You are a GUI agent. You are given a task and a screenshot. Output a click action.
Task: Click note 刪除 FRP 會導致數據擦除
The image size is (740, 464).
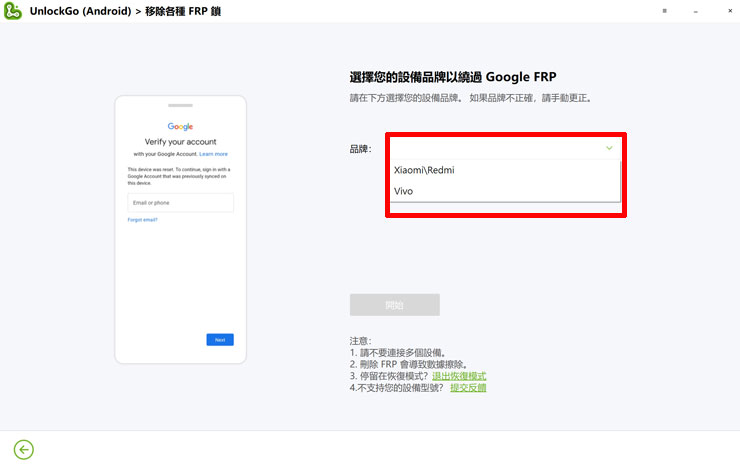point(409,364)
